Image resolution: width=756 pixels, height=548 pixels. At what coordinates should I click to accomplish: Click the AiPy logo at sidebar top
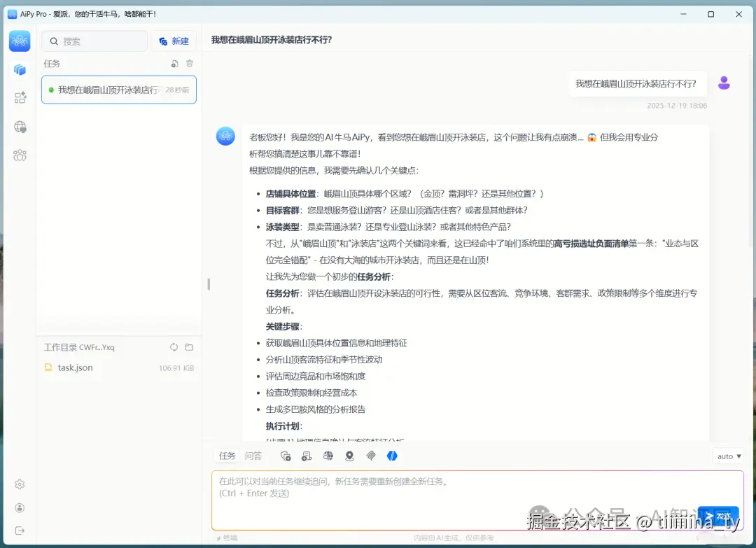coord(20,41)
